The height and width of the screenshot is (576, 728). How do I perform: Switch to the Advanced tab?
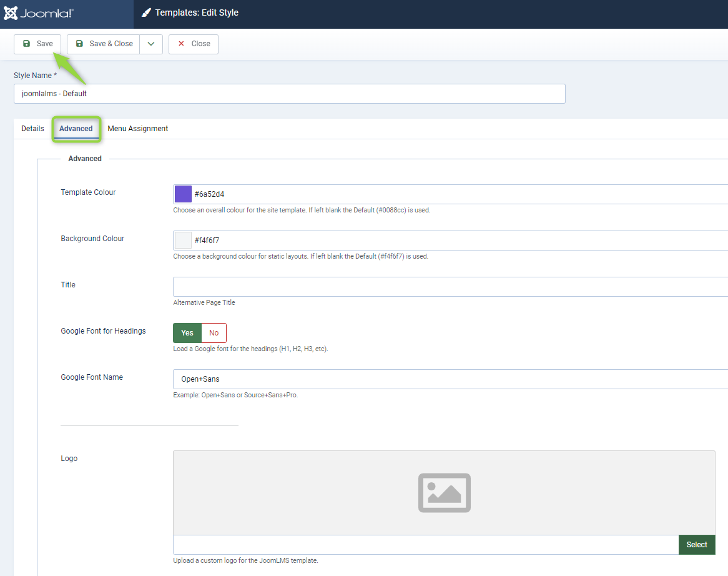pos(76,129)
